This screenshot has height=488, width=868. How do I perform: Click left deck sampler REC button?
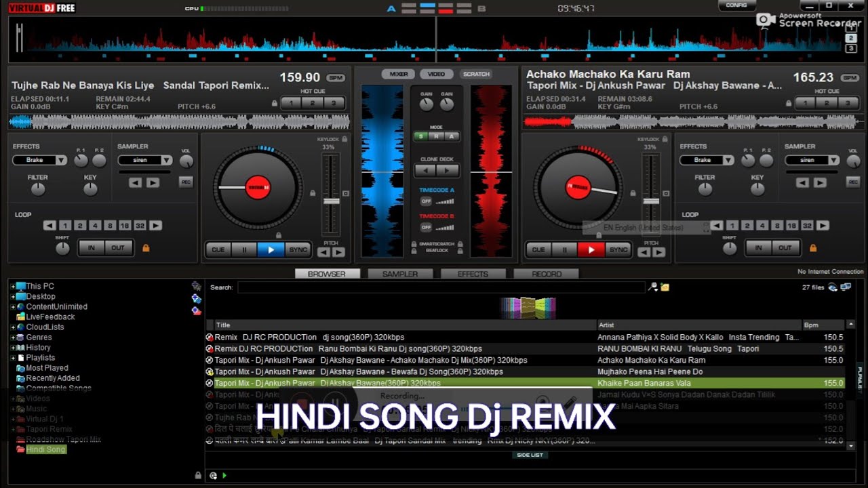click(x=186, y=182)
